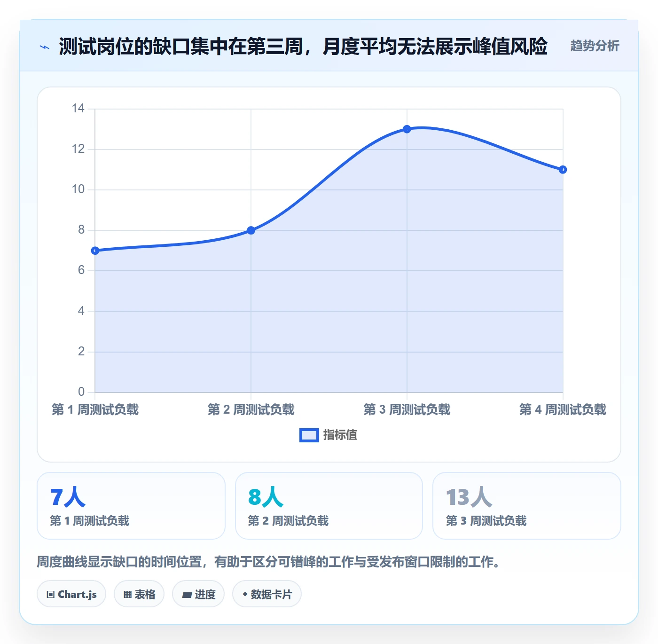The image size is (658, 644).
Task: Click the week 4 data point on the line
Action: pyautogui.click(x=563, y=170)
